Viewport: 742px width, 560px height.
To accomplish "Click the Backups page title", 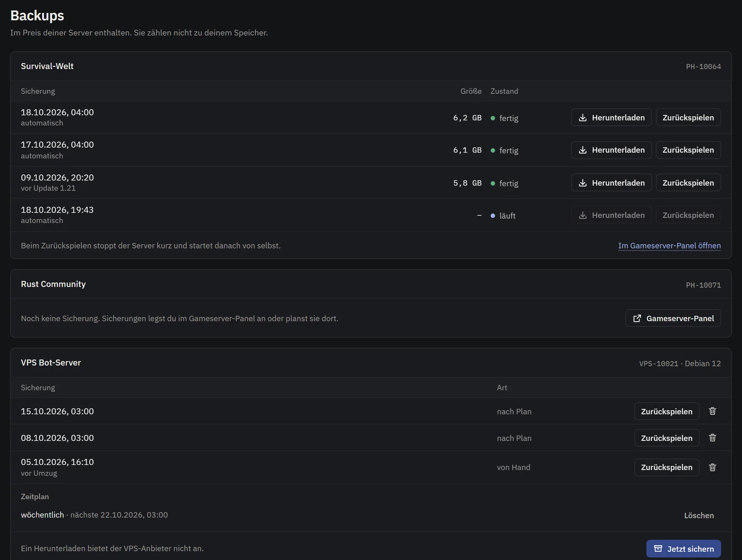I will click(x=37, y=15).
